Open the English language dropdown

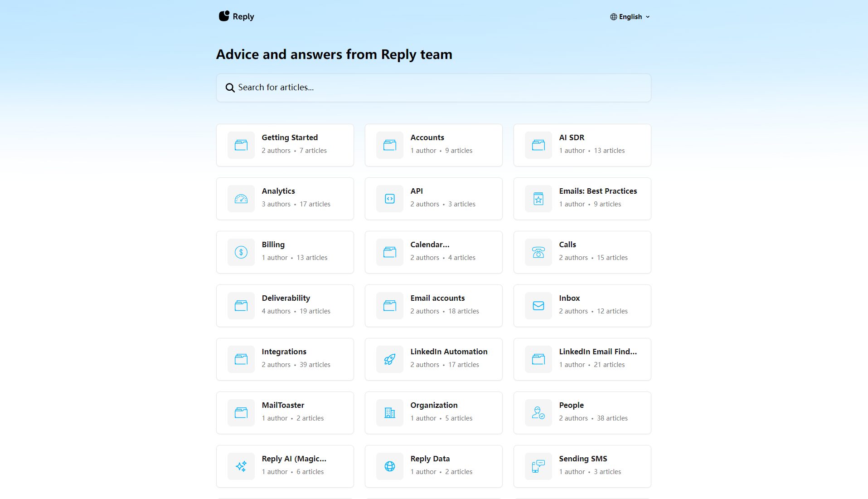(x=630, y=17)
